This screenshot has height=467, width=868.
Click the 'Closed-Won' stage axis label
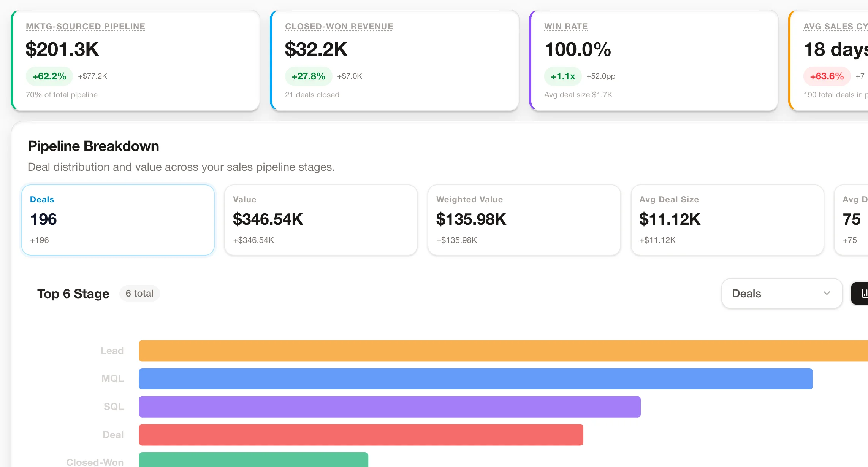(95, 462)
